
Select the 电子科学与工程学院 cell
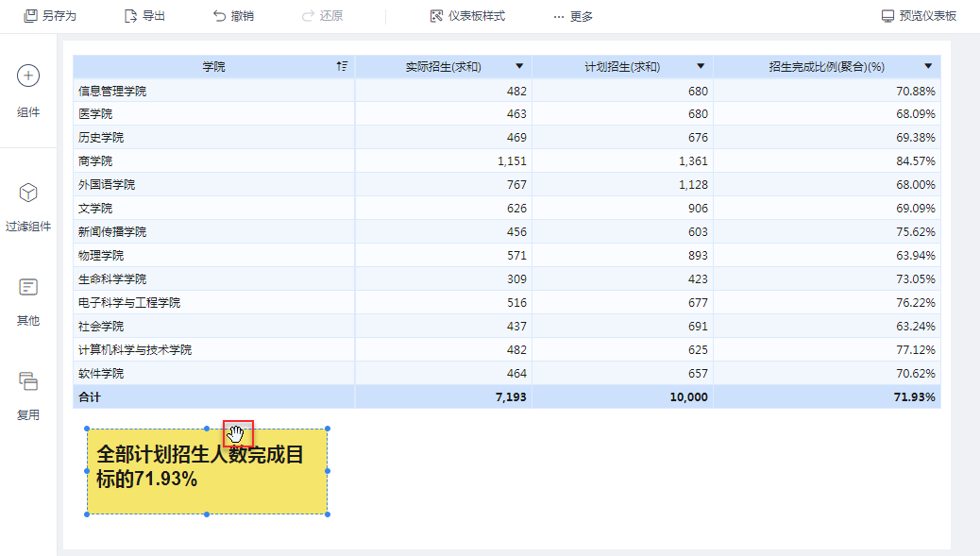(213, 302)
